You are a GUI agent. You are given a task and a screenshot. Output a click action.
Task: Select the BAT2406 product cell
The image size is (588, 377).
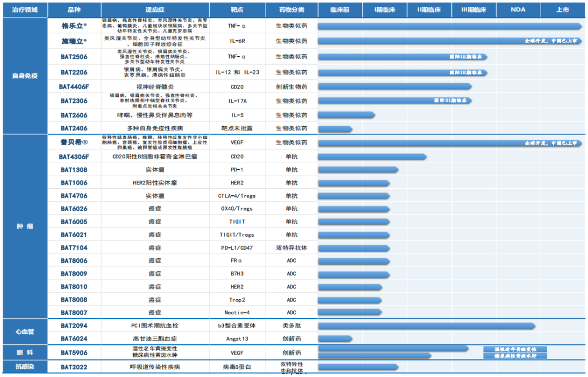click(74, 128)
